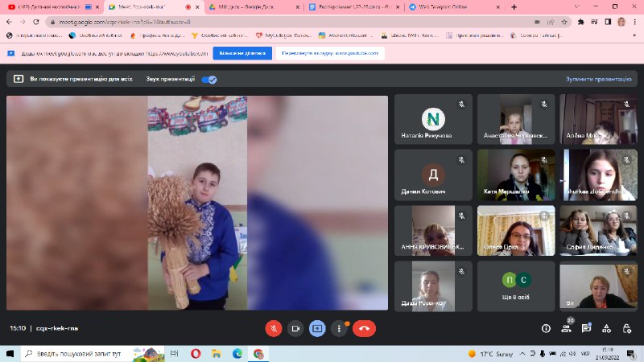Open a new browser tab

(514, 7)
